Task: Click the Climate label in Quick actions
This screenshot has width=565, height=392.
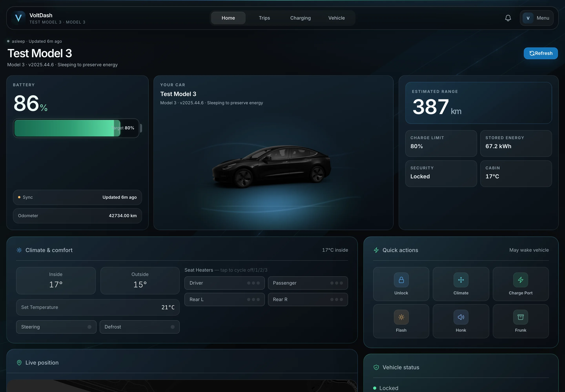Action: (x=461, y=293)
